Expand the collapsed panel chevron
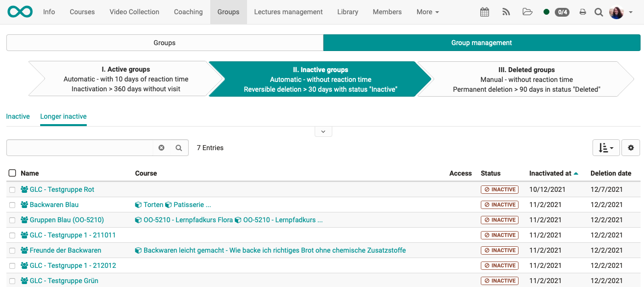Image resolution: width=644 pixels, height=287 pixels. tap(323, 131)
